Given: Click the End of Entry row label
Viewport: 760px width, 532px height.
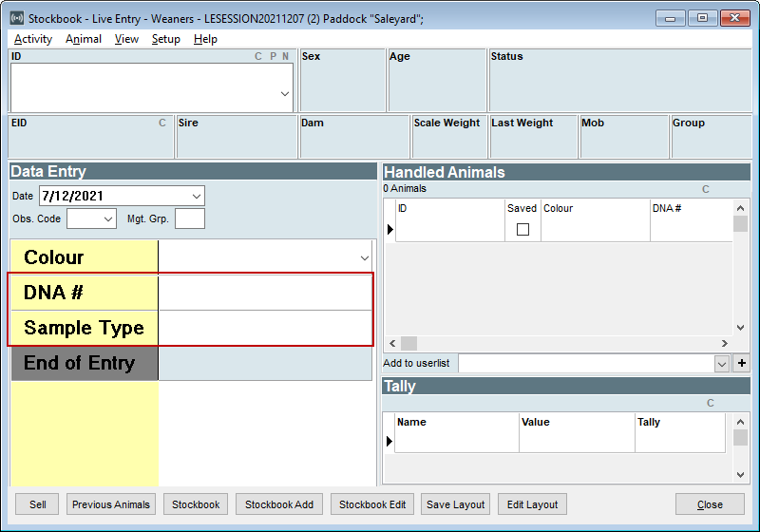Looking at the screenshot, I should click(85, 363).
